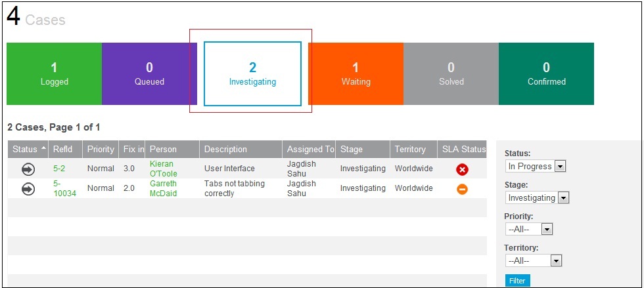Click Fix in value 3.0
Image resolution: width=644 pixels, height=288 pixels.
coord(129,168)
